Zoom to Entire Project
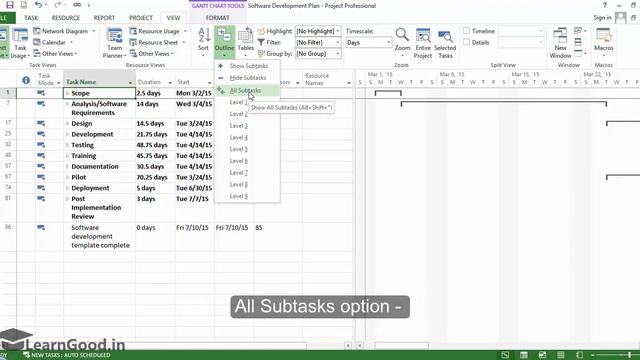Image resolution: width=640 pixels, height=360 pixels. pyautogui.click(x=423, y=43)
